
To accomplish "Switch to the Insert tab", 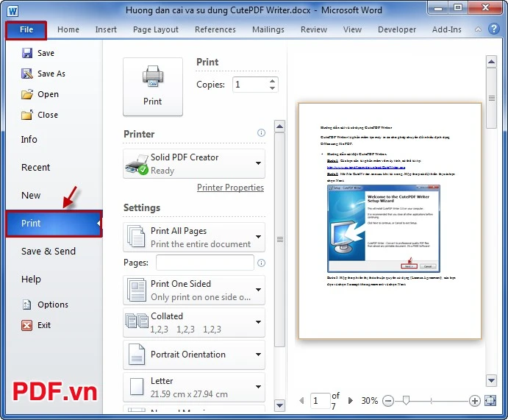I will [x=106, y=29].
